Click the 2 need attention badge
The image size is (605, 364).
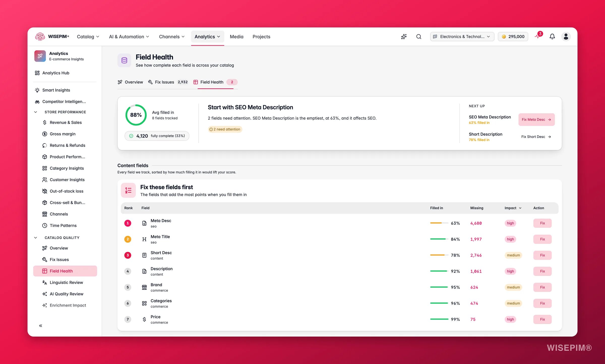[x=225, y=129]
